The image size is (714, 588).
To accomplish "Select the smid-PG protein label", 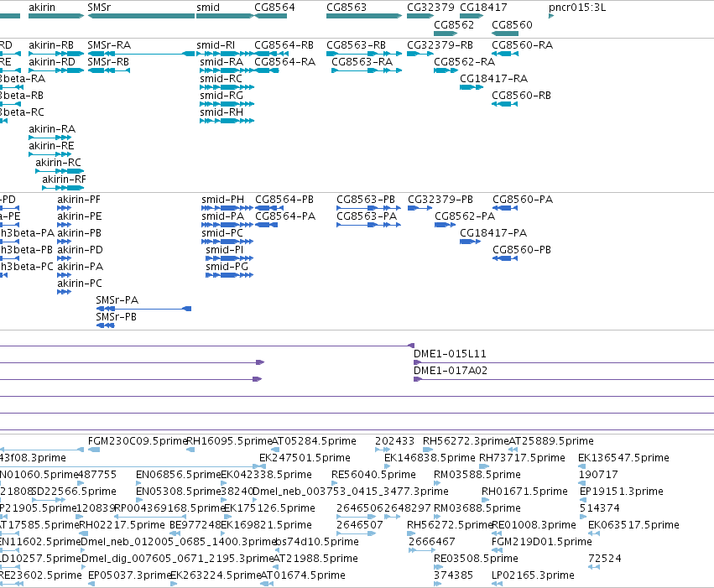I will [227, 266].
